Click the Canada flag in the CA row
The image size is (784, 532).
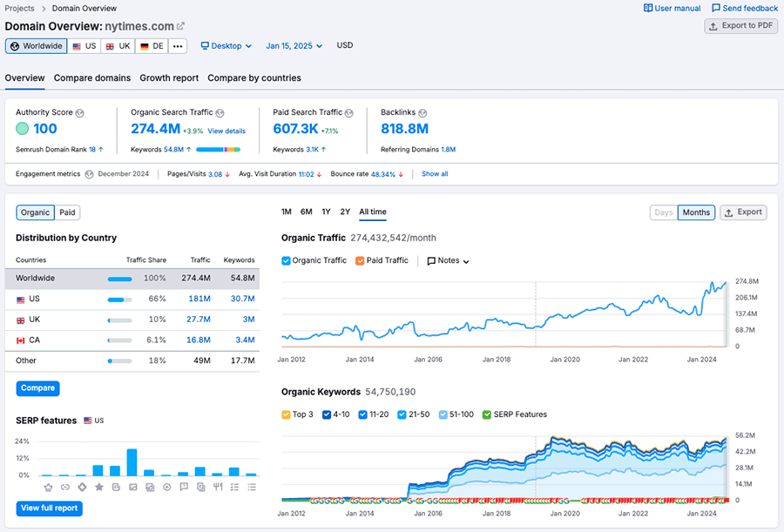pyautogui.click(x=21, y=340)
